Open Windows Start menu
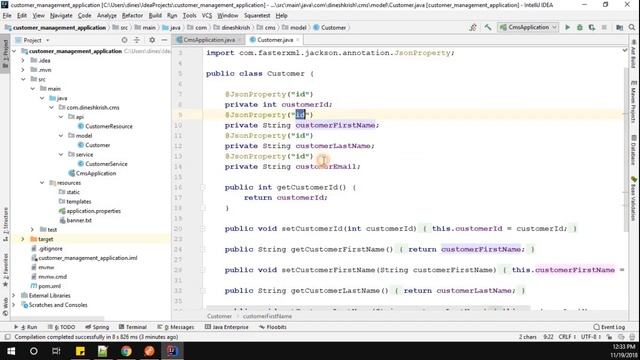Image resolution: width=640 pixels, height=360 pixels. pyautogui.click(x=11, y=351)
